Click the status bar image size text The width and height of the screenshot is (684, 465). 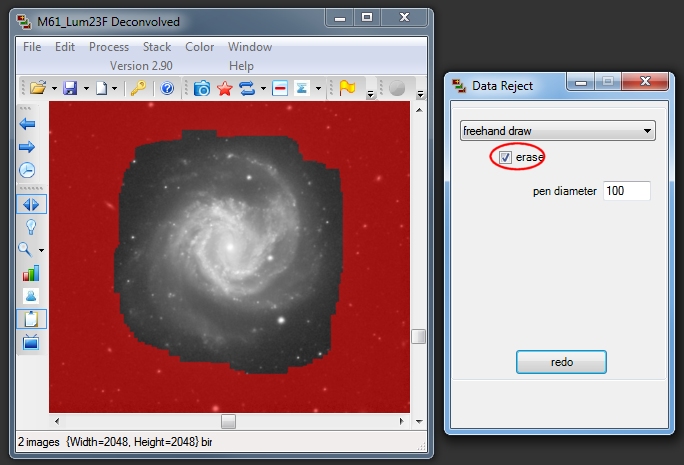coord(132,442)
